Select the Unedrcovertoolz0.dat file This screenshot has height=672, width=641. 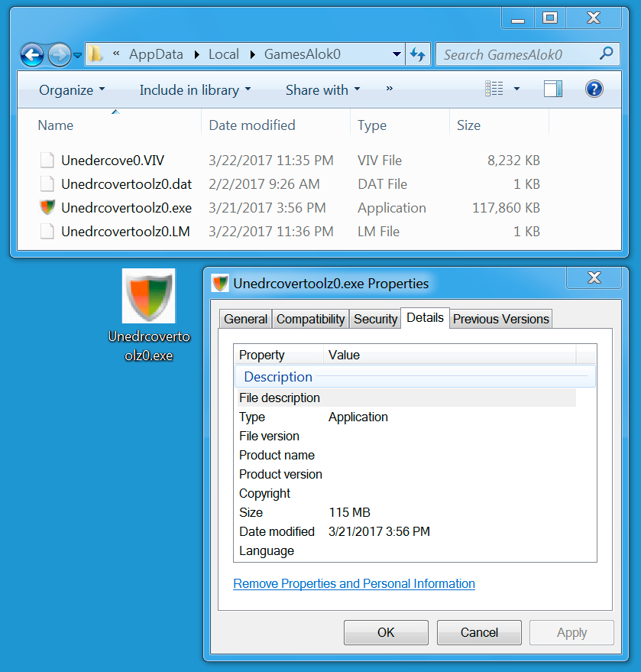[126, 184]
